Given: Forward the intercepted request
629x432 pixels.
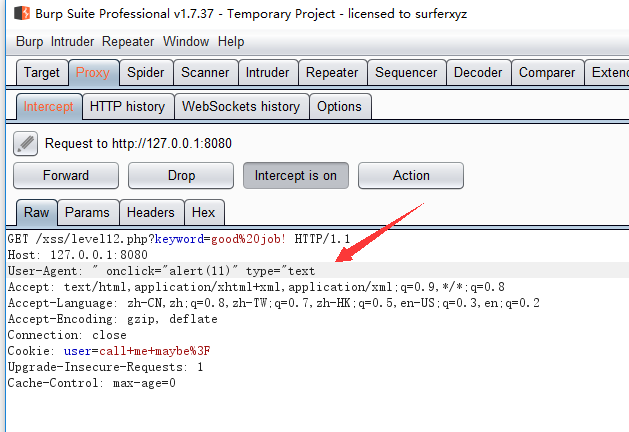Looking at the screenshot, I should (66, 176).
